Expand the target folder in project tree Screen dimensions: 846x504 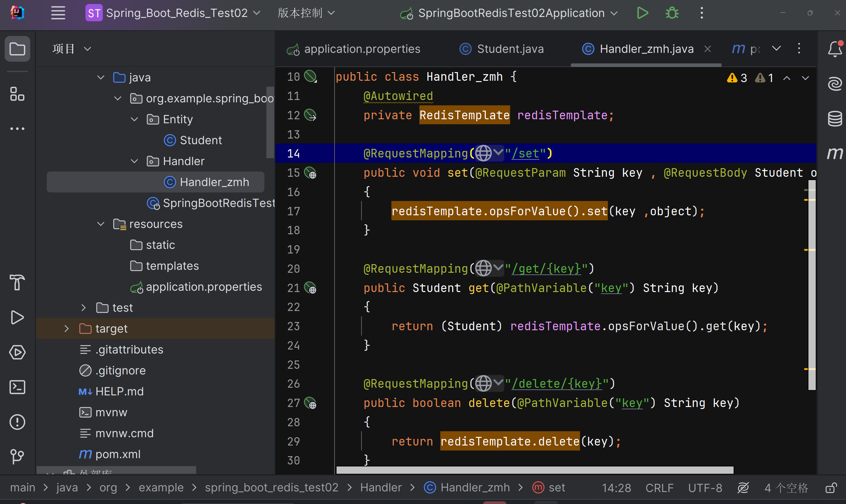(67, 329)
